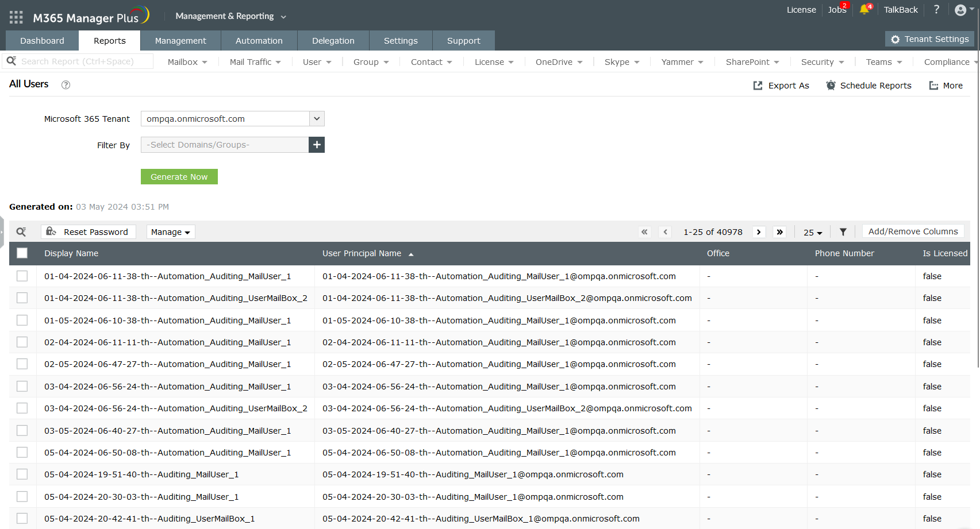Expand the Manage dropdown button
Viewport: 980px width, 529px height.
click(171, 232)
